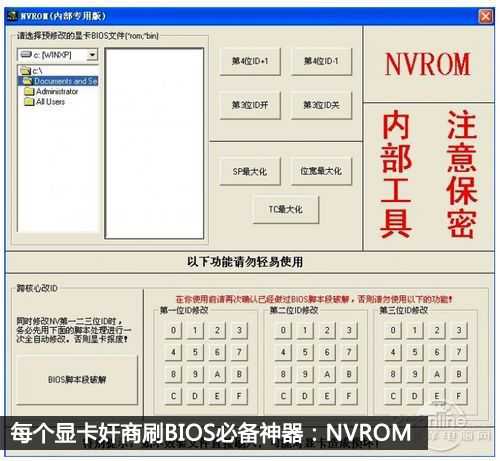Image resolution: width=500 pixels, height=461 pixels.
Task: Open the drive selector dropdown c: [WINXP]
Action: click(x=58, y=55)
